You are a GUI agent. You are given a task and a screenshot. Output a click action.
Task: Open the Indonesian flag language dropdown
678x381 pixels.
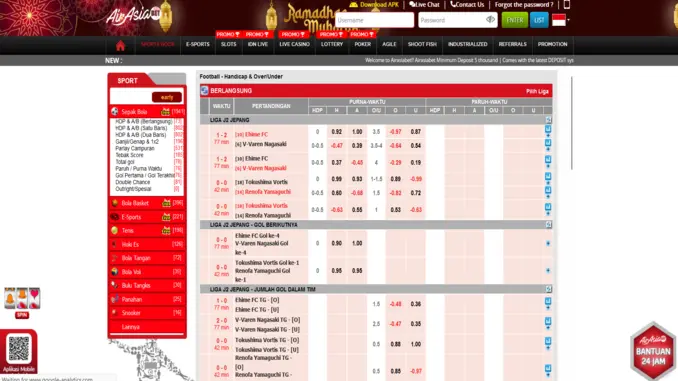(x=561, y=20)
